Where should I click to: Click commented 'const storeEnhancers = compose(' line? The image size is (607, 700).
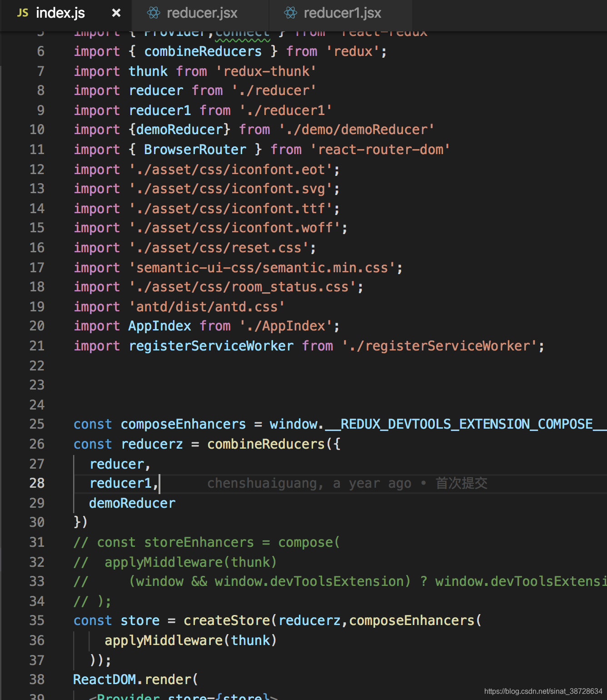pyautogui.click(x=207, y=542)
